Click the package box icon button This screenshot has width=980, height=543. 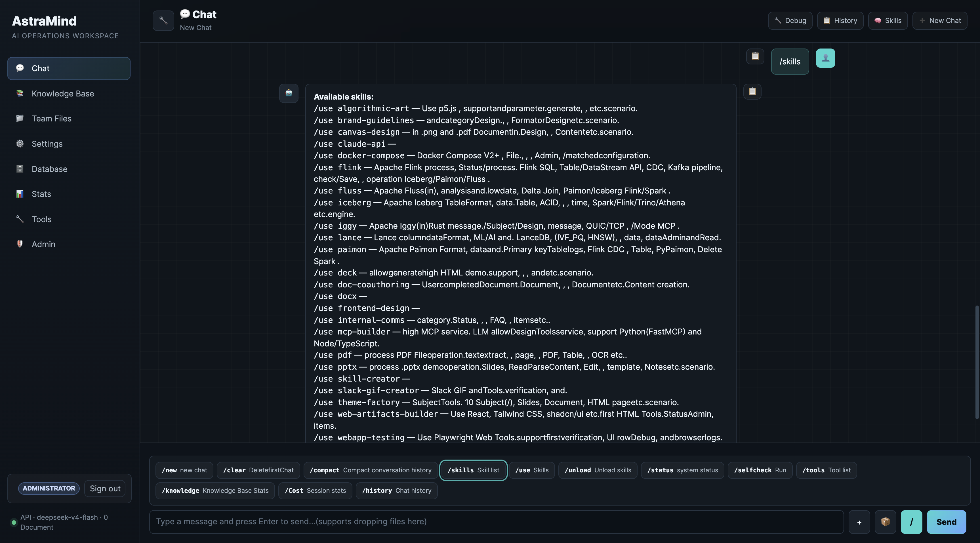pos(885,522)
